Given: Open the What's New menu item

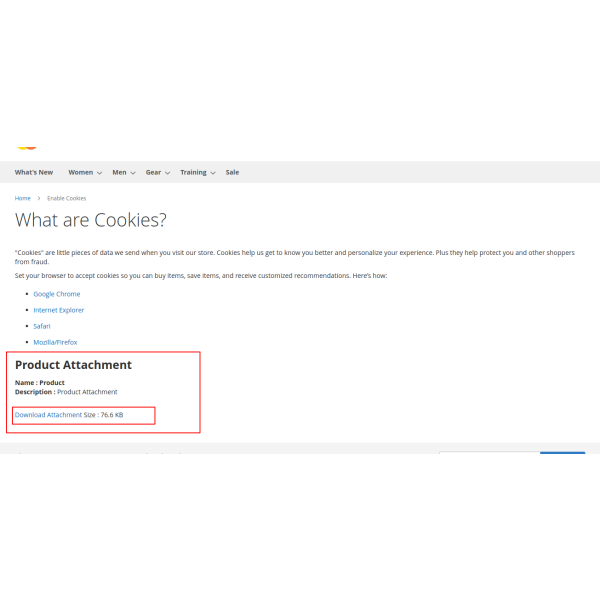Looking at the screenshot, I should coord(34,172).
